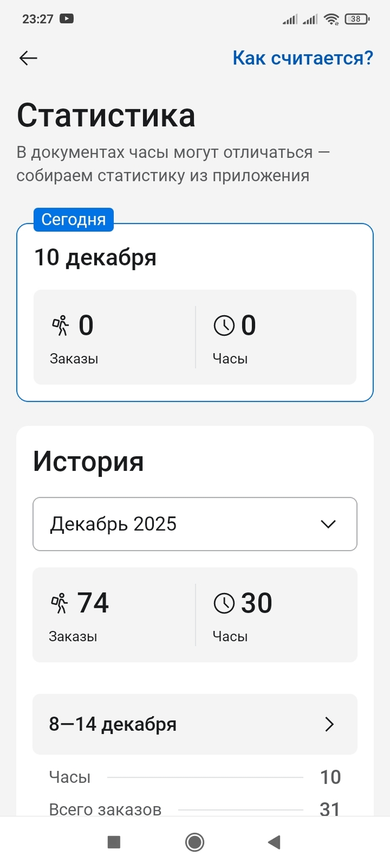Tap the YouTube notification icon in status bar
Image resolution: width=390 pixels, height=868 pixels.
[x=67, y=19]
